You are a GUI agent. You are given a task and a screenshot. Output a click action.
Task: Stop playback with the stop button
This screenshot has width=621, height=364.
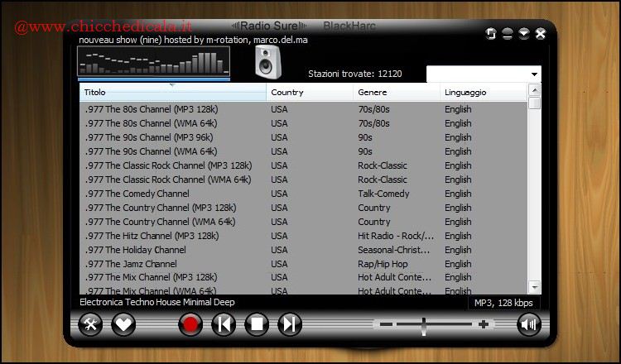click(257, 324)
